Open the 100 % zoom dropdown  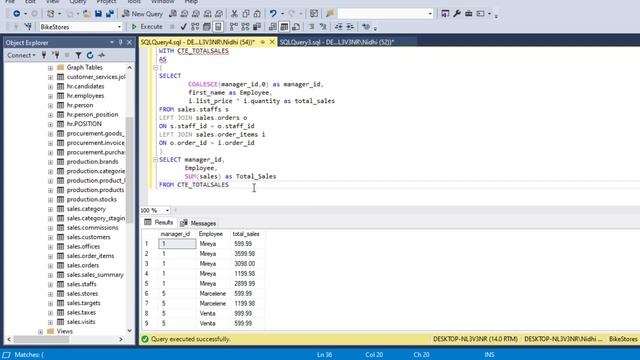coord(167,211)
